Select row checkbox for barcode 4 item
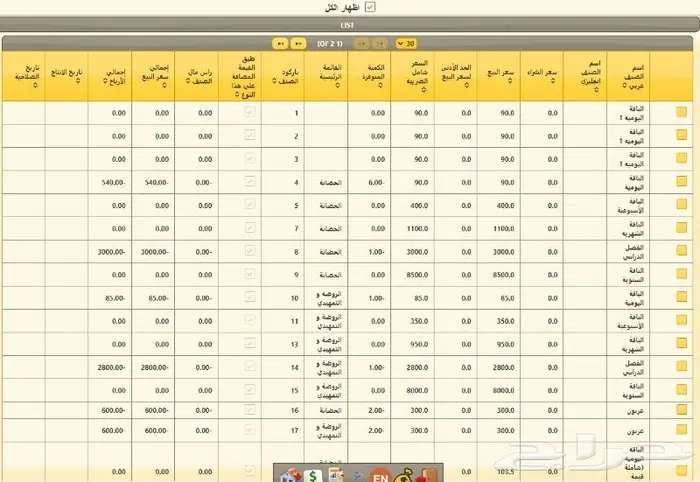This screenshot has height=482, width=700. [x=681, y=182]
